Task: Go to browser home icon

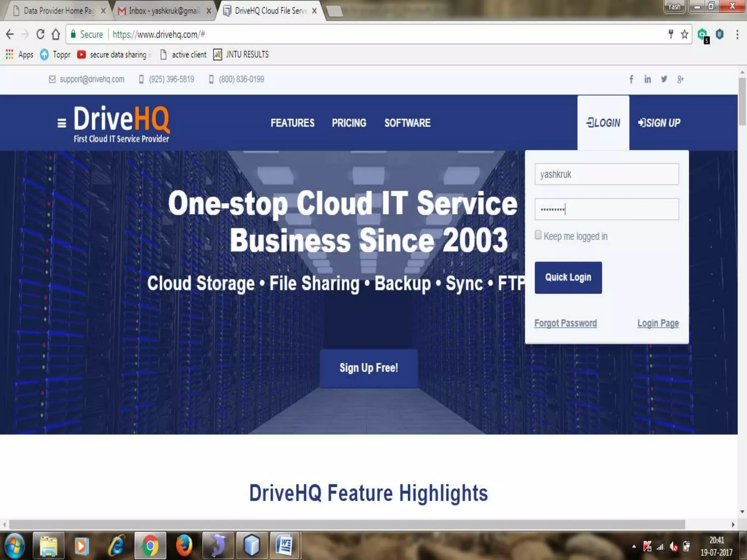Action: (x=56, y=34)
